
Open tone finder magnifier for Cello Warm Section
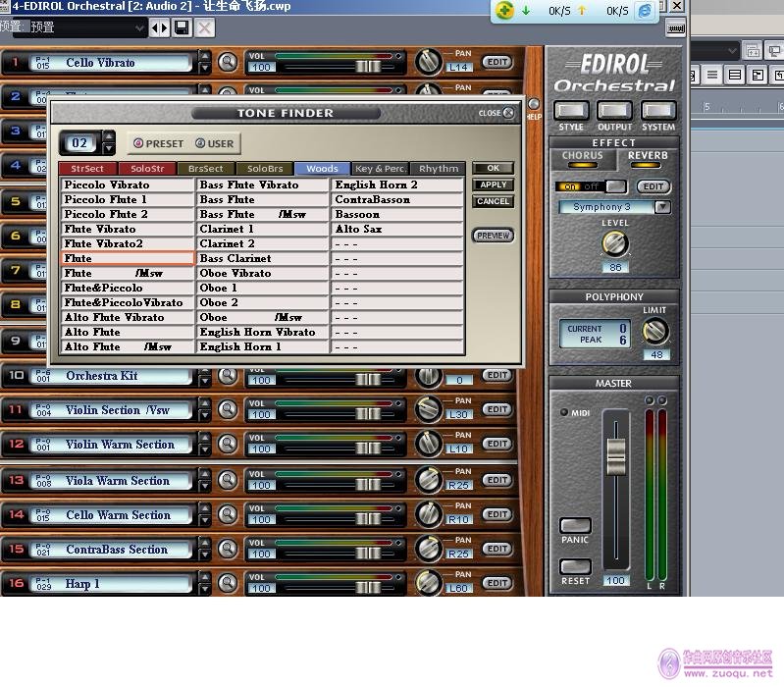pyautogui.click(x=228, y=514)
